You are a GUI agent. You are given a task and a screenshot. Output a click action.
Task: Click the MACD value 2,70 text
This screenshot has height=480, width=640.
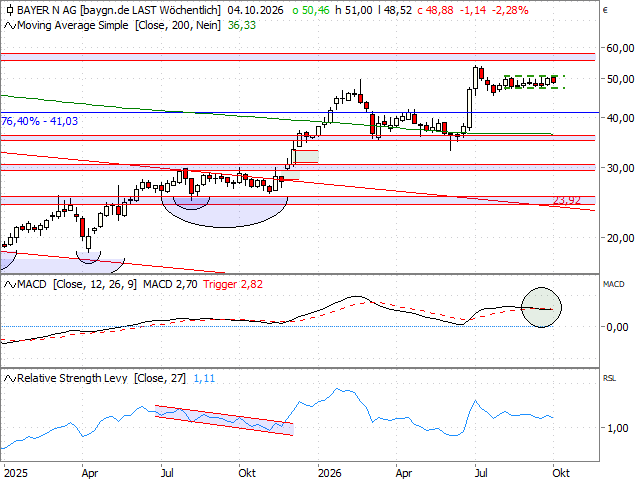pos(170,284)
